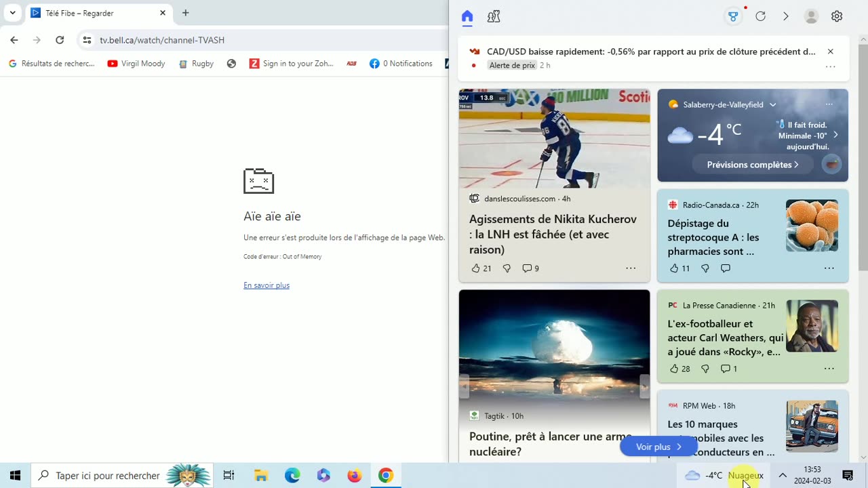This screenshot has width=868, height=488.
Task: Open Task View on the taskbar
Action: coord(229,476)
